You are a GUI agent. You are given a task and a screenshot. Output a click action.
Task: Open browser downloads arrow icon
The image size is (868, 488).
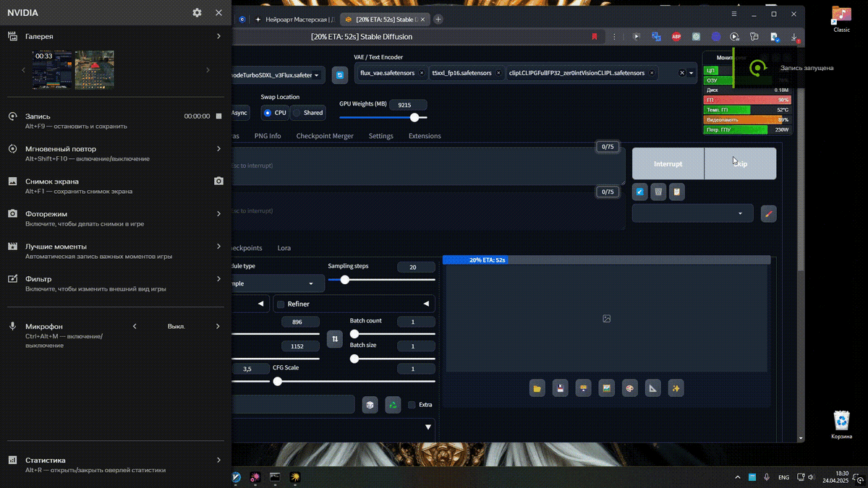(793, 36)
